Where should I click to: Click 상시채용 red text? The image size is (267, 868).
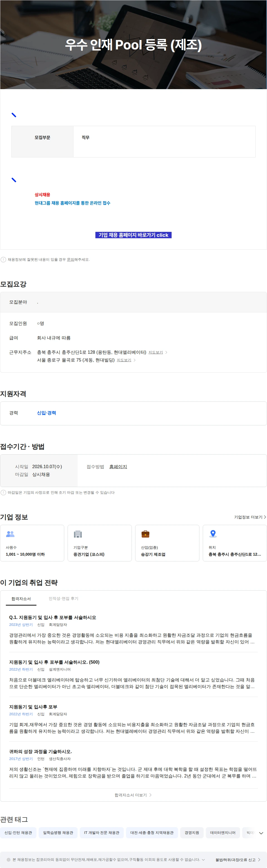pyautogui.click(x=42, y=194)
